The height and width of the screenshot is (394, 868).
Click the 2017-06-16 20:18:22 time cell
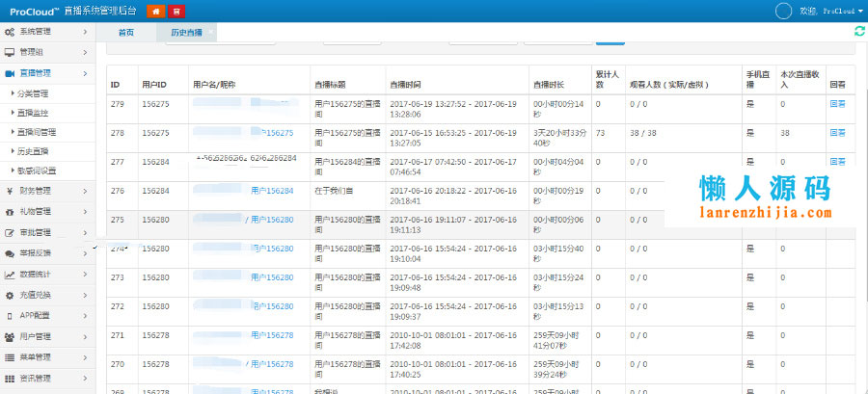[x=455, y=196]
